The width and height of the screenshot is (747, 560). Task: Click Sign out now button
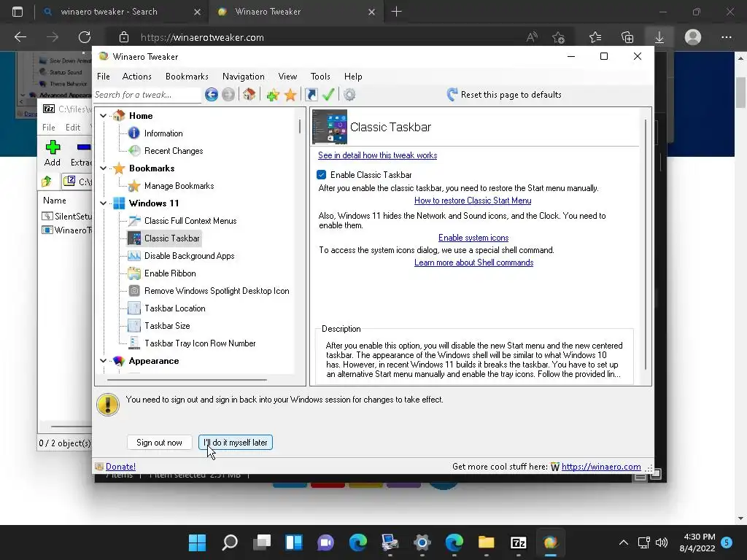[159, 443]
